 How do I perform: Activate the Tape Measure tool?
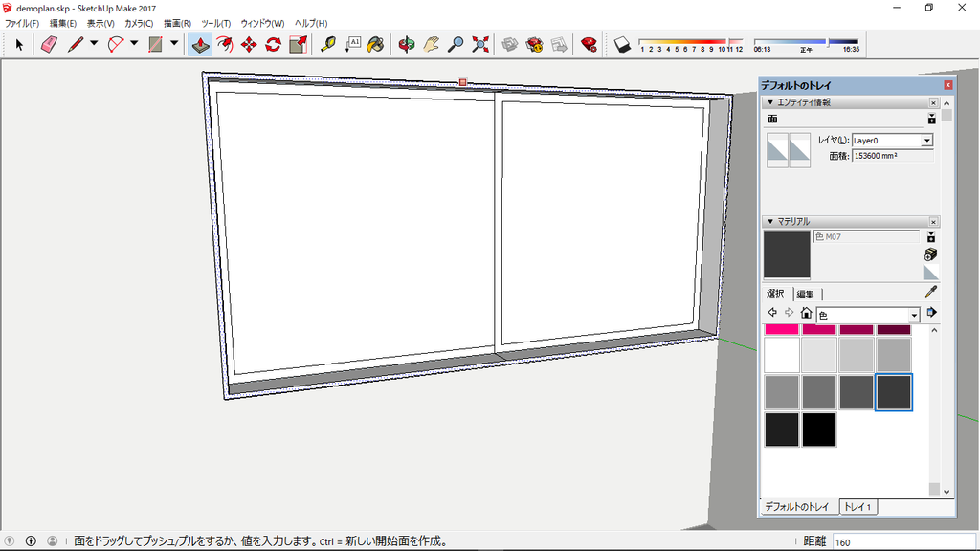point(328,44)
